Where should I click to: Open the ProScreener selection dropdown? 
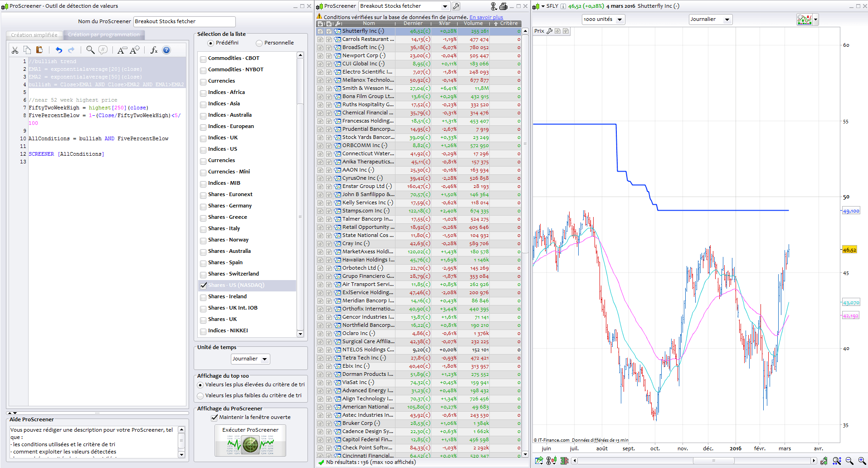pyautogui.click(x=444, y=6)
